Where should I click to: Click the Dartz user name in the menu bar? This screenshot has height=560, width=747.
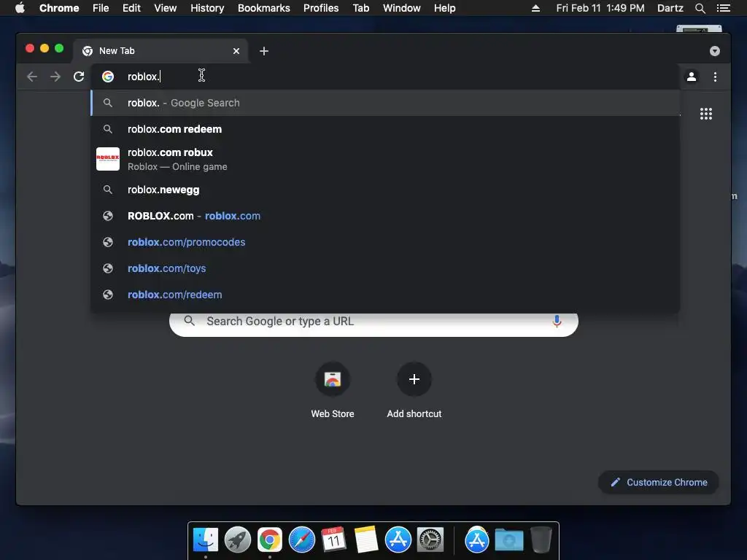670,8
